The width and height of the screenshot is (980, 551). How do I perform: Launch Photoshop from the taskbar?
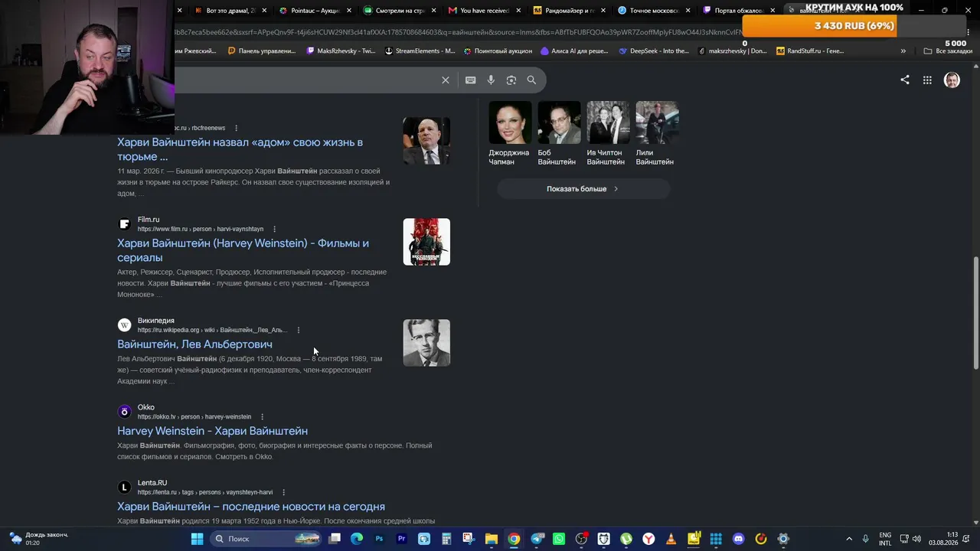[379, 539]
